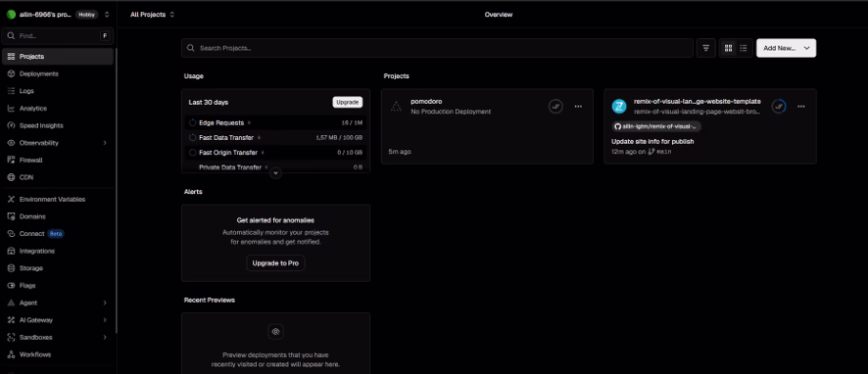Click the remix project blue Z avatar
This screenshot has height=374, width=868.
619,106
